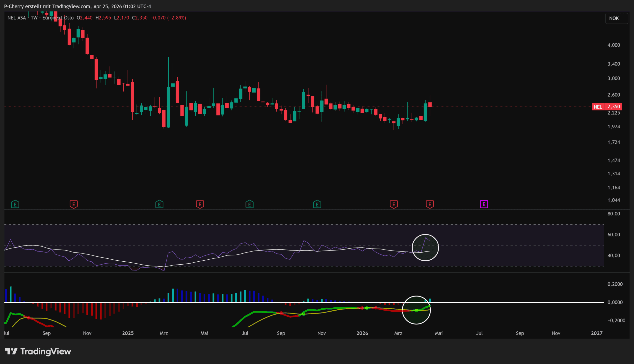Open the NOK currency selector
634x364 pixels.
[x=616, y=19]
